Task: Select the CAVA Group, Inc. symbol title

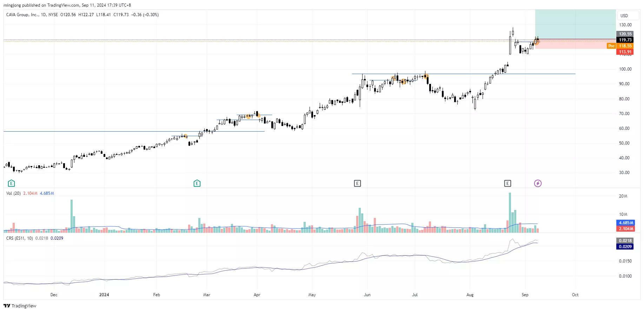Action: click(22, 15)
